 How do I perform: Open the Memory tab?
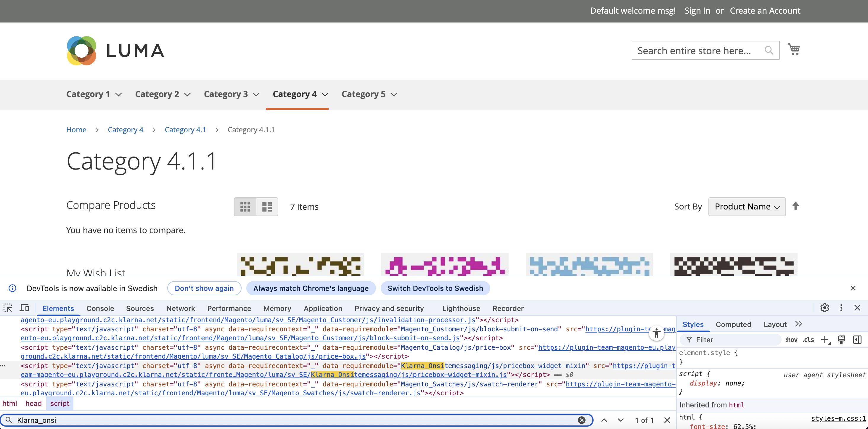(x=277, y=308)
